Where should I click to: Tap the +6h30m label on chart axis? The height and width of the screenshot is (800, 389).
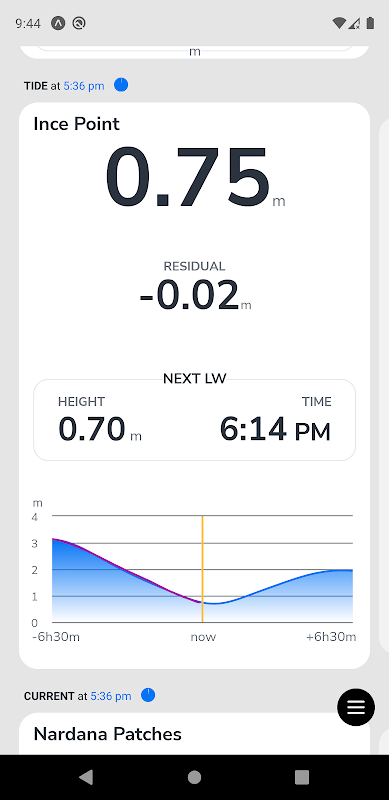(x=331, y=637)
